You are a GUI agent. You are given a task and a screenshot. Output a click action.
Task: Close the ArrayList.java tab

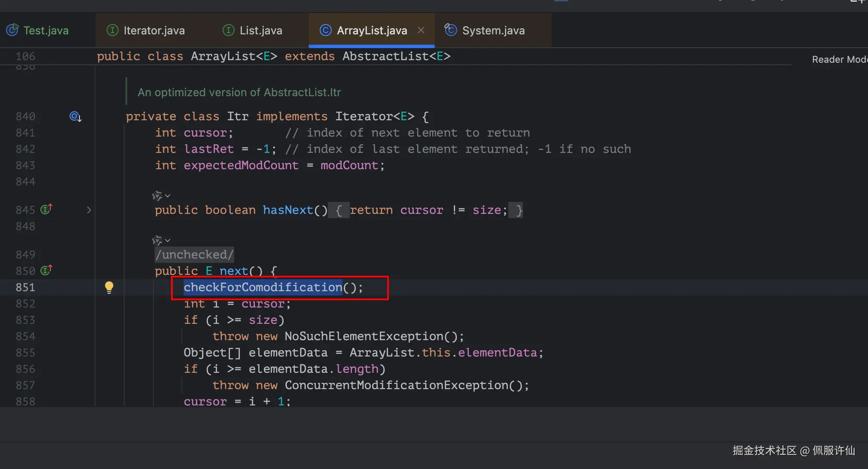(421, 30)
